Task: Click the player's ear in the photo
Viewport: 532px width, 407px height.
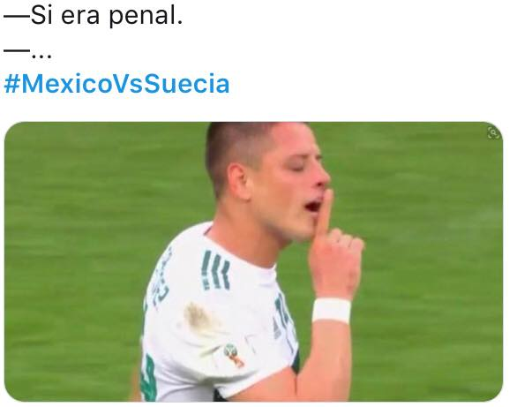Action: click(x=239, y=181)
